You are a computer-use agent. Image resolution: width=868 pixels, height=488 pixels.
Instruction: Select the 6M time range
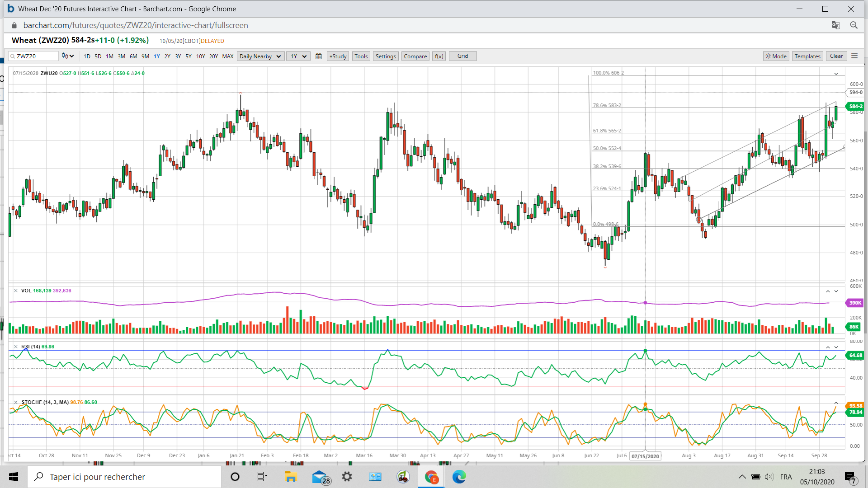[x=133, y=56]
